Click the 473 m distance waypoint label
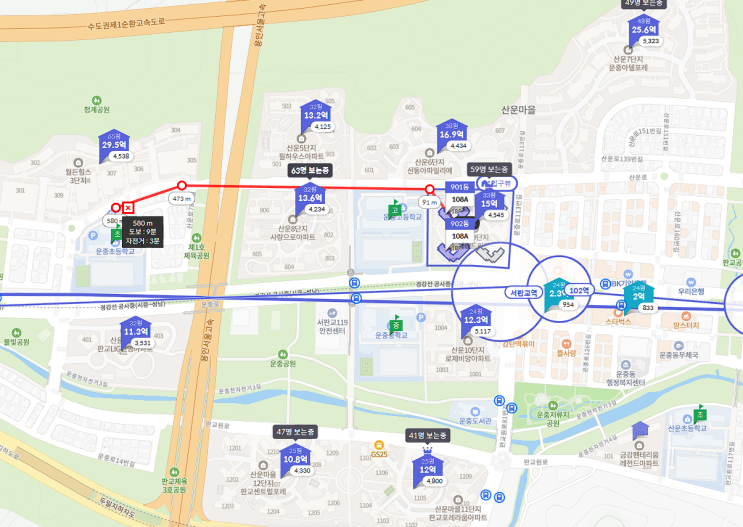 tap(181, 199)
